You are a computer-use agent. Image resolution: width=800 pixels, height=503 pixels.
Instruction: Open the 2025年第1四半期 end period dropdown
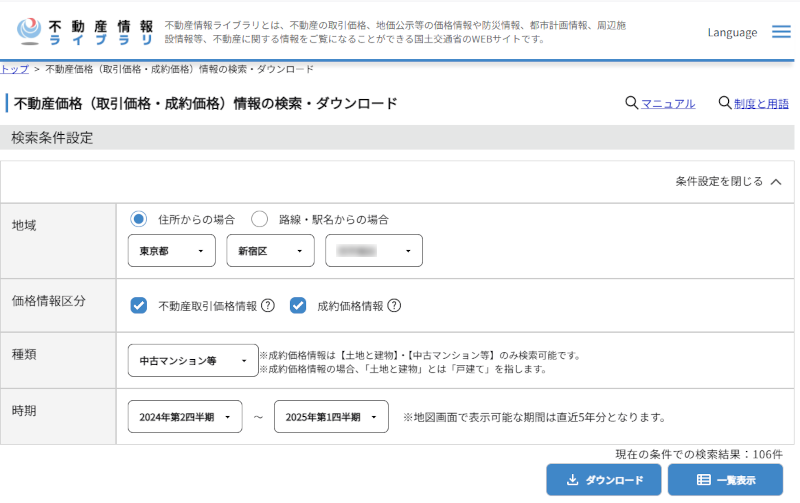pyautogui.click(x=331, y=417)
